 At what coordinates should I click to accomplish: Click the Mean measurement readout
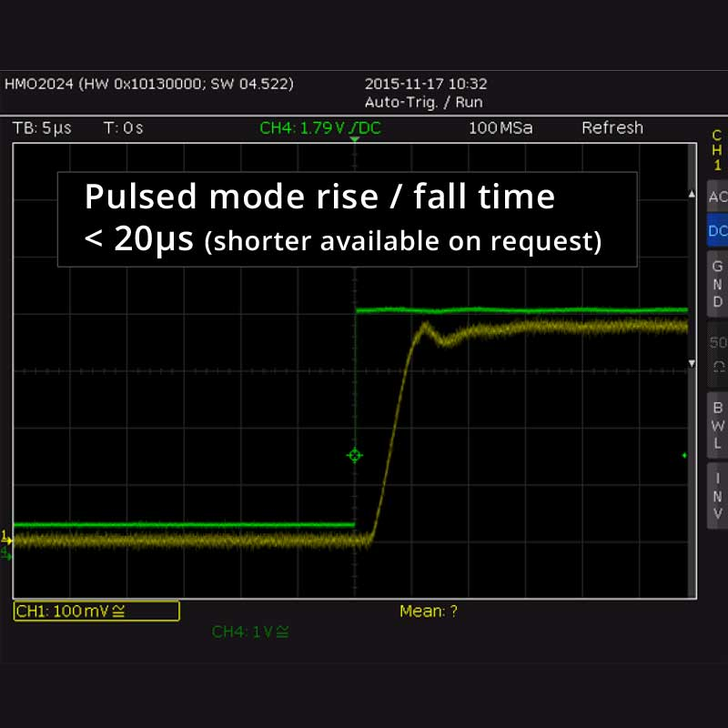(429, 612)
